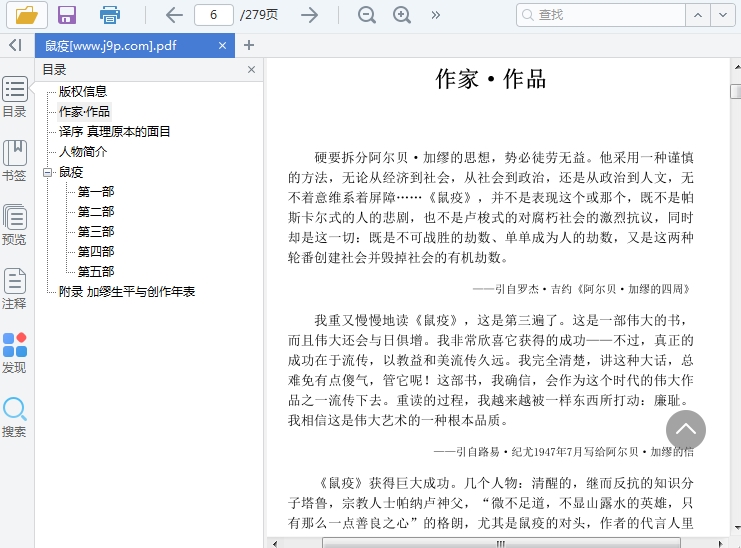This screenshot has height=548, width=741.
Task: Select 附录 加缪生平与创作年表 in the outline
Action: pos(127,291)
